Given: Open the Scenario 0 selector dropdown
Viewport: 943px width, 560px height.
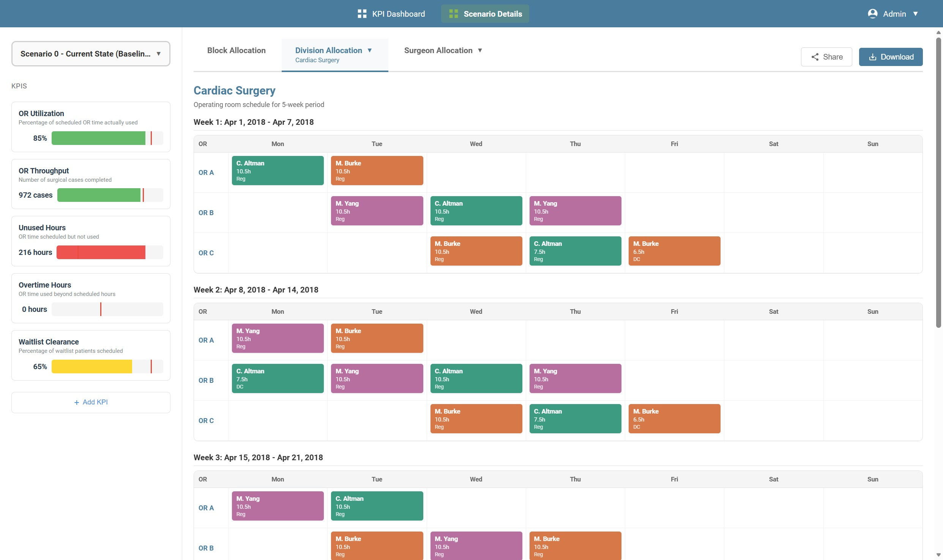Looking at the screenshot, I should (91, 54).
